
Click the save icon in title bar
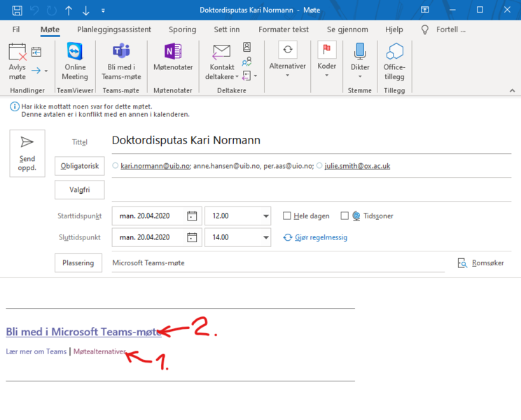18,10
